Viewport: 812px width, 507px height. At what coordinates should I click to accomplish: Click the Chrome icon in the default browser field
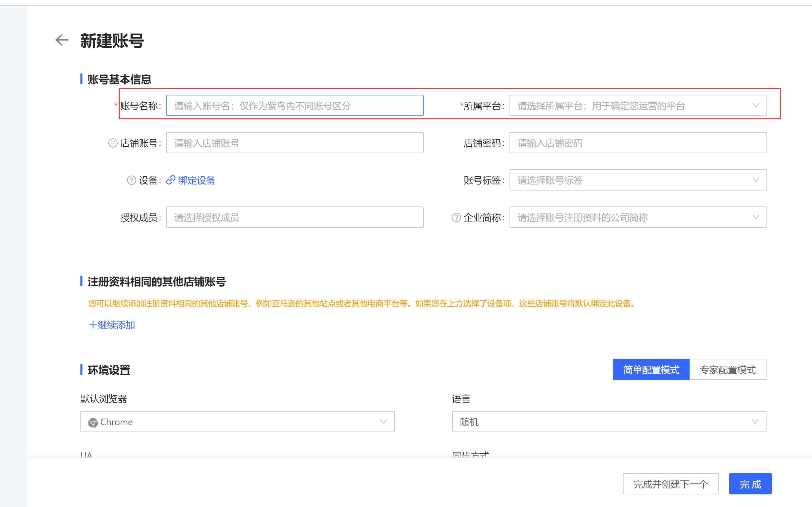[x=93, y=422]
